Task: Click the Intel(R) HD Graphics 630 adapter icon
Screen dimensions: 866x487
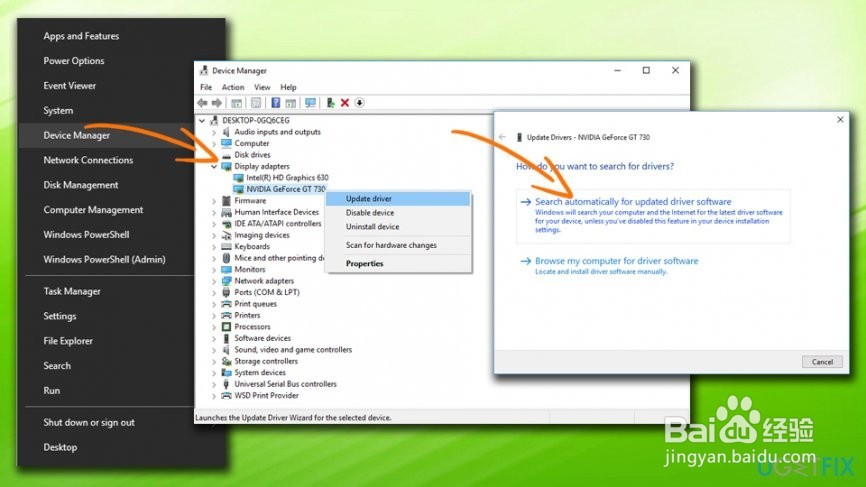Action: (x=239, y=178)
